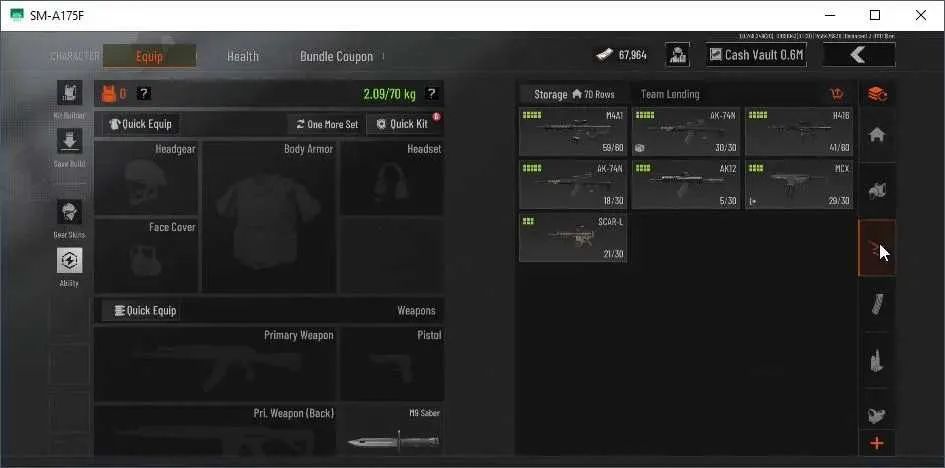Select the highlighted weapons category filter
Viewport: 945px width, 468px height.
point(877,248)
